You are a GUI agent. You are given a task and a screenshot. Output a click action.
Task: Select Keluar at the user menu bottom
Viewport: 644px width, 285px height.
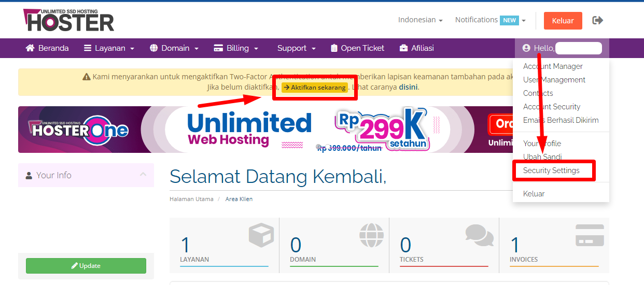534,194
